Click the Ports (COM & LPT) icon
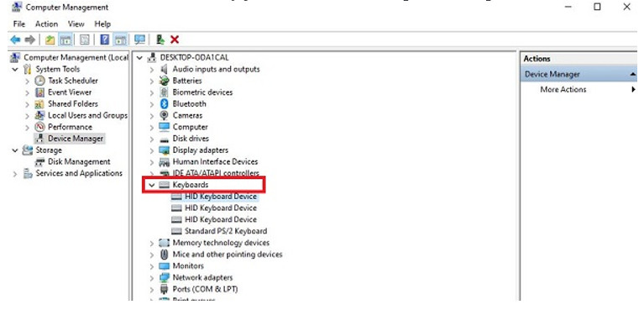Viewport: 644px width, 315px height. pos(165,289)
